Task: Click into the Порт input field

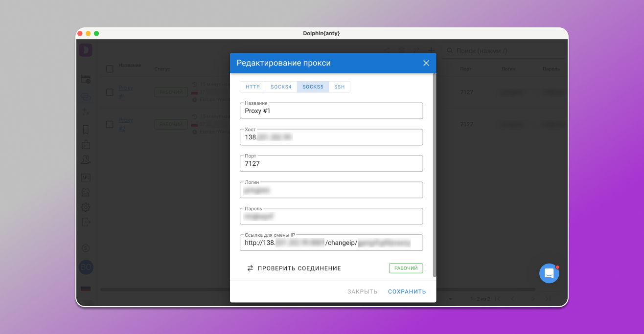Action: (x=331, y=164)
